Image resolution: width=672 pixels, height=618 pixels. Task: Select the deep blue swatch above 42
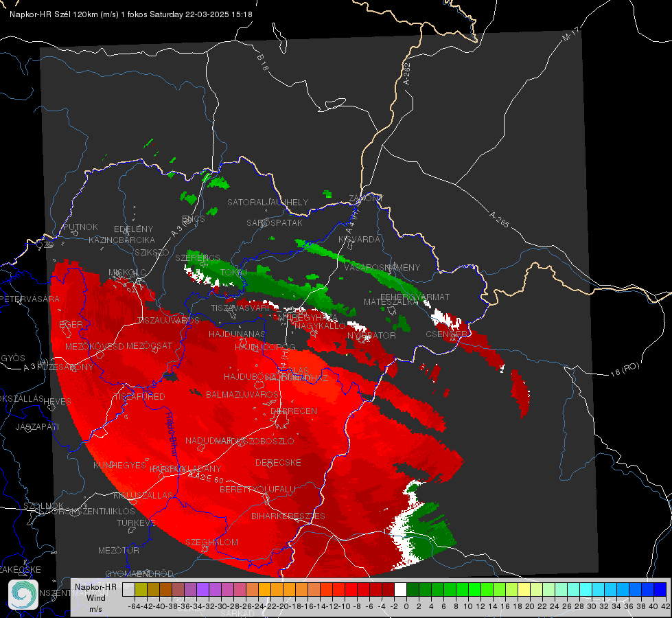660,589
